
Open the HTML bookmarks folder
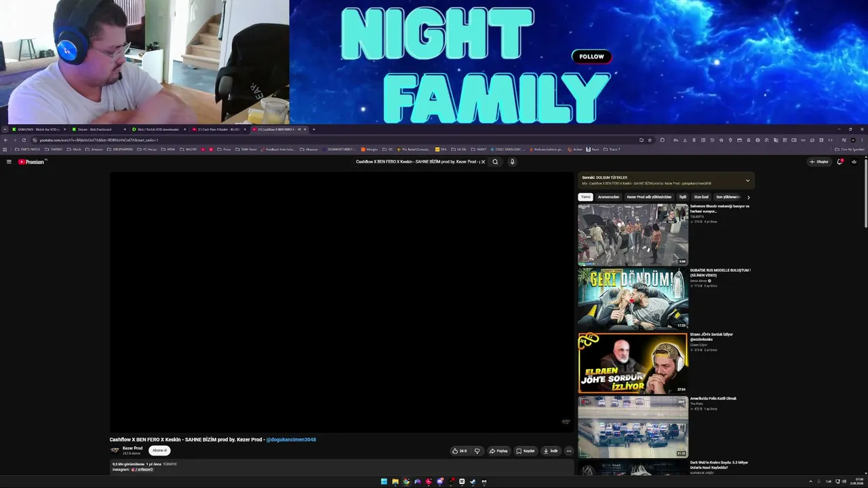point(168,149)
